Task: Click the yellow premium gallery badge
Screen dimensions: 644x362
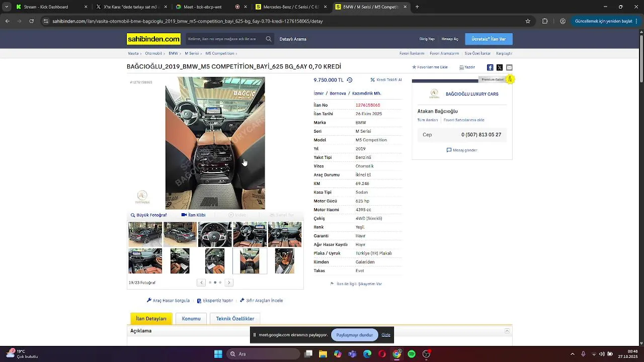Action: (510, 79)
